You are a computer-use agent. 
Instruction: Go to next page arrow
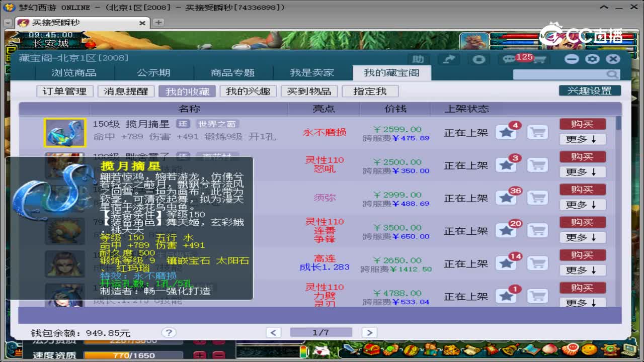(x=369, y=332)
